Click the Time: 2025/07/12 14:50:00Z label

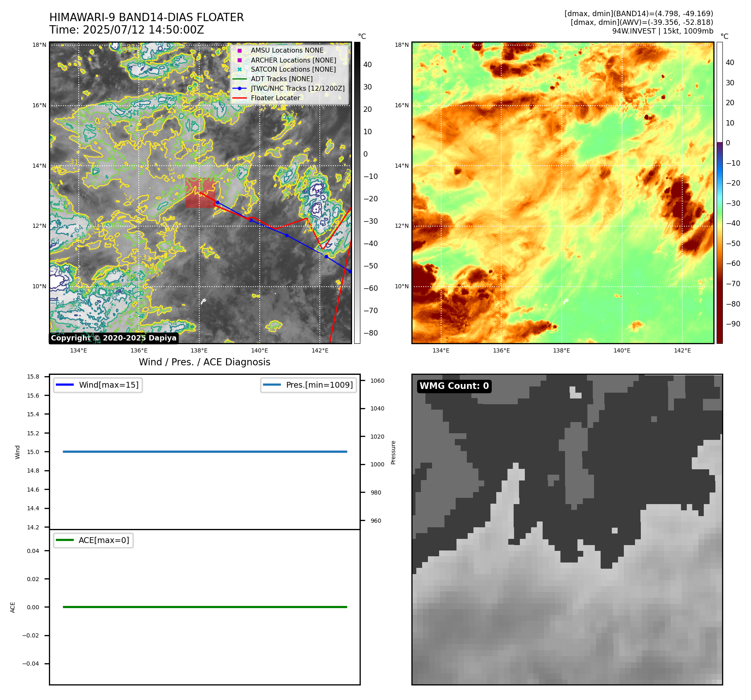tap(127, 30)
